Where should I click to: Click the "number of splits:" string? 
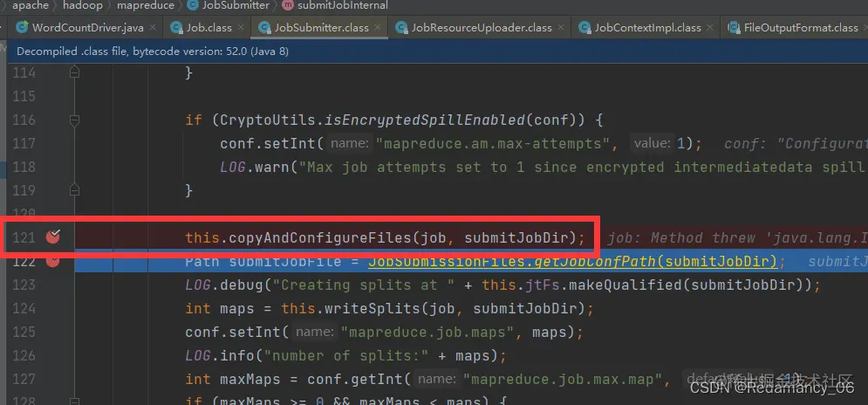346,356
